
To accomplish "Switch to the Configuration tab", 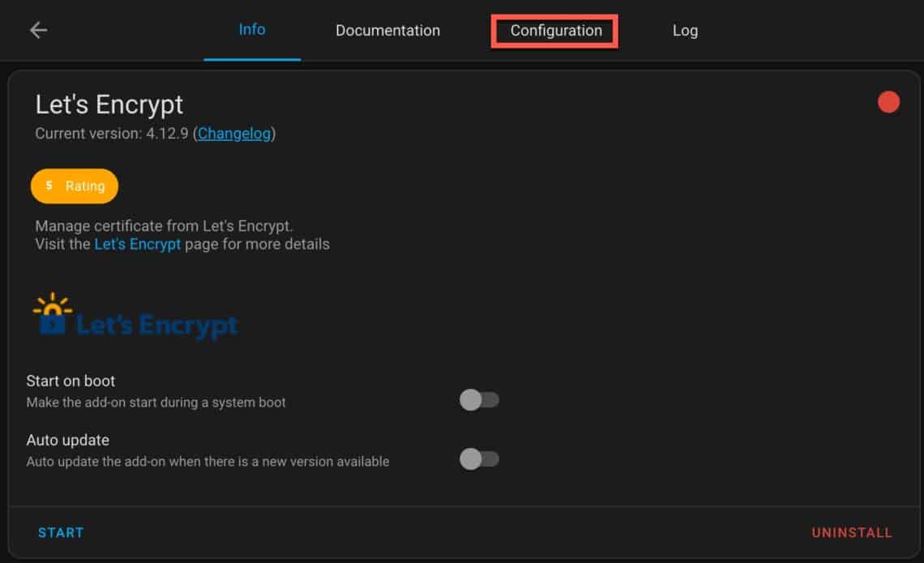I will [555, 31].
